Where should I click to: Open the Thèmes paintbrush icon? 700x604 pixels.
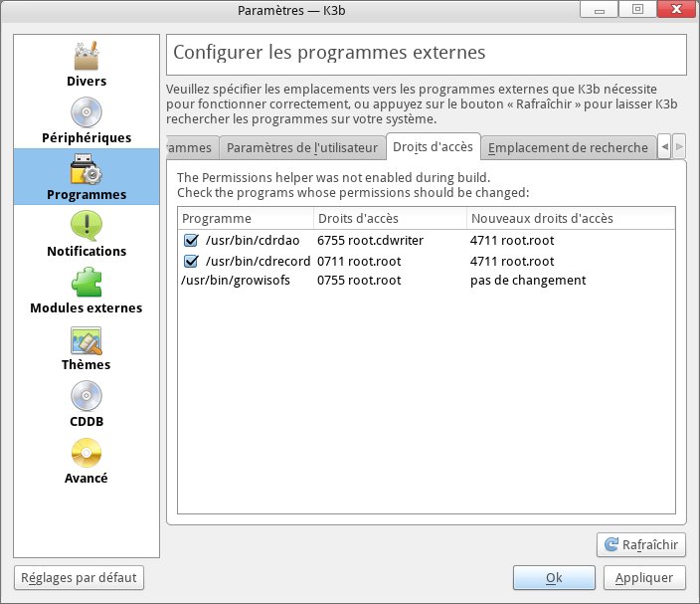coord(87,341)
